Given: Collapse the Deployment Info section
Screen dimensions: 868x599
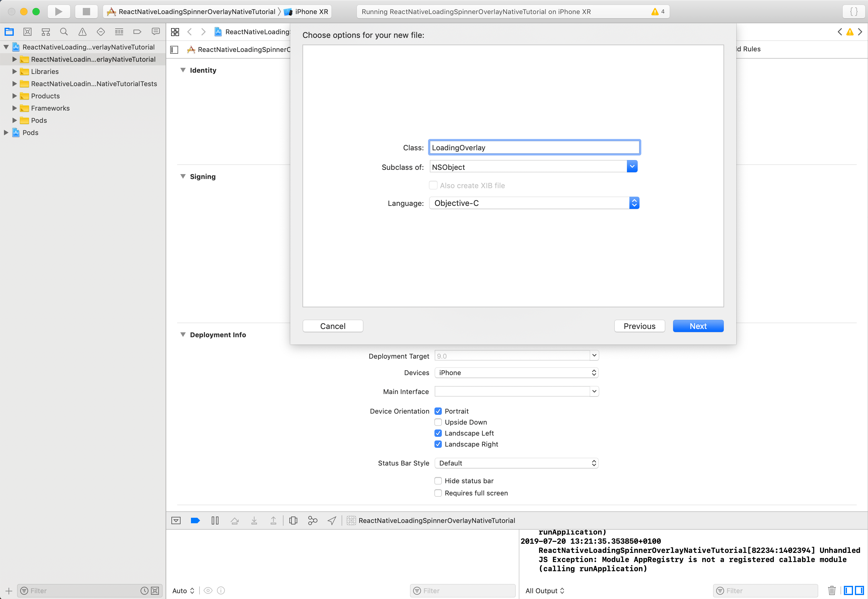Looking at the screenshot, I should (183, 334).
